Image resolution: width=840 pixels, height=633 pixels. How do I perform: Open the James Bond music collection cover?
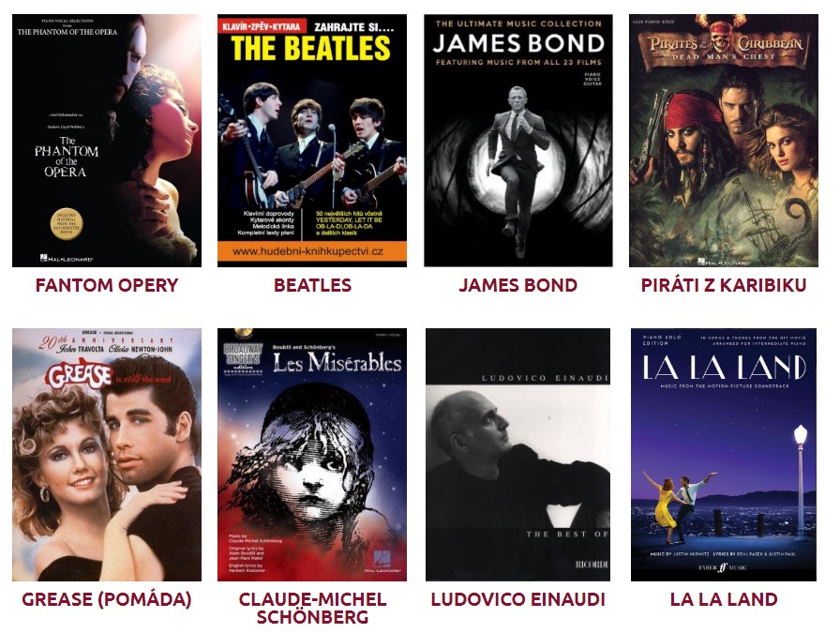coord(518,141)
